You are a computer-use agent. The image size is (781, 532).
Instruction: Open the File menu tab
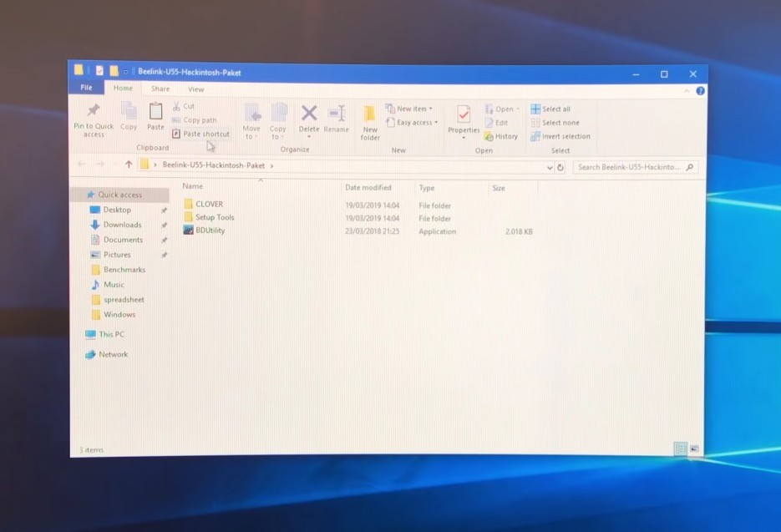(86, 87)
